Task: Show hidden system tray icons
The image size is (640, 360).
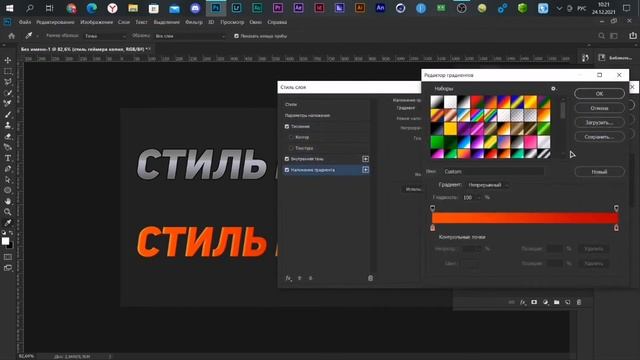Action: 560,8
